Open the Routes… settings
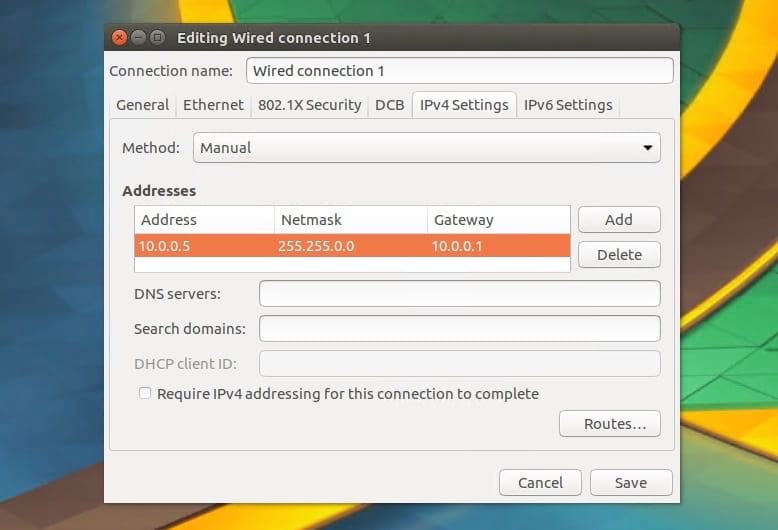This screenshot has height=530, width=778. 610,423
